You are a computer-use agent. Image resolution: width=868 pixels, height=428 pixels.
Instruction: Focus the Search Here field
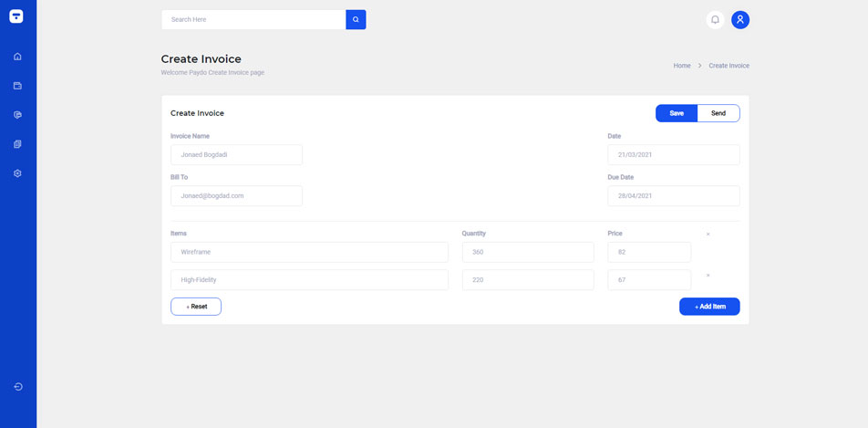tap(253, 19)
